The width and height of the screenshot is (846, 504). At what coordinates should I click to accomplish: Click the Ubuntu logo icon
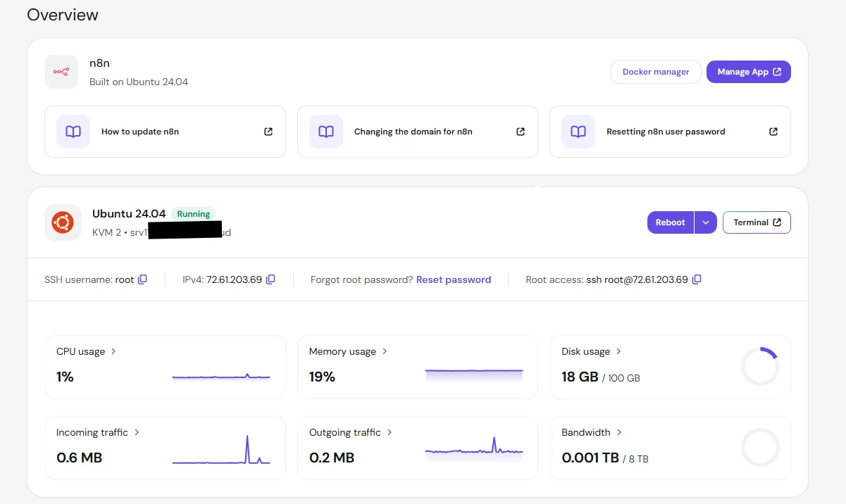(x=61, y=222)
